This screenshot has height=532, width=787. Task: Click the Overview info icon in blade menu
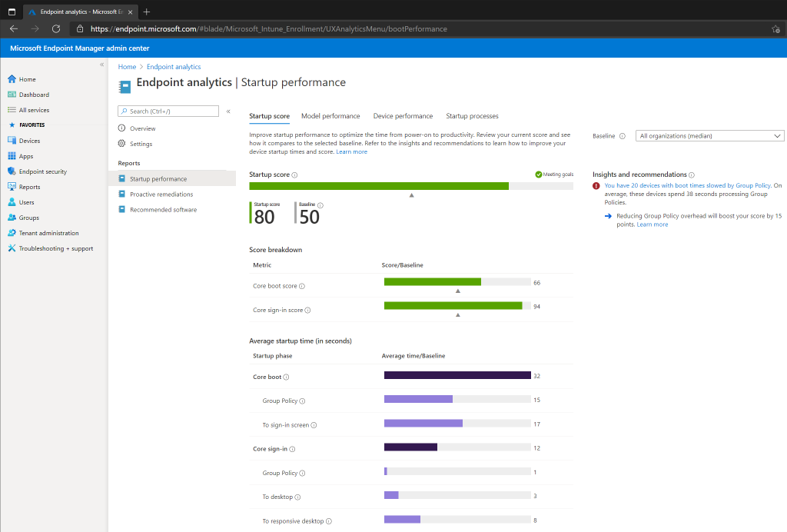[x=121, y=128]
